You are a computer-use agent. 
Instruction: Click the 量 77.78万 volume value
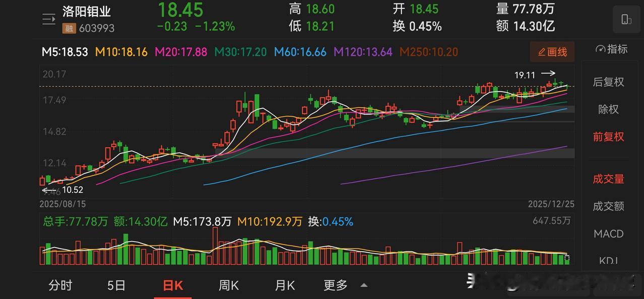[x=526, y=9]
